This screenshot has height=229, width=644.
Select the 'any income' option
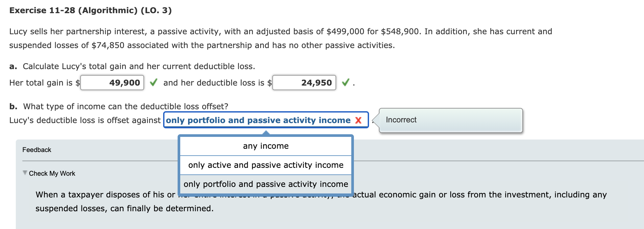266,146
